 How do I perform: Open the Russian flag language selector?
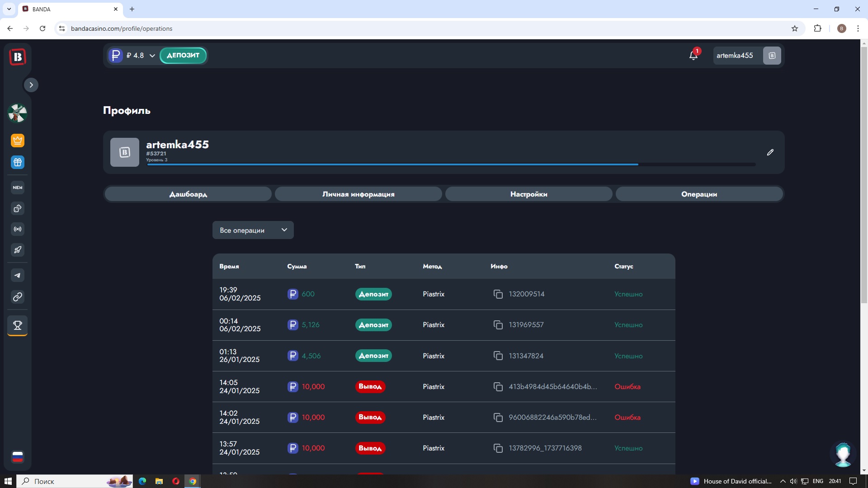pos(18,457)
